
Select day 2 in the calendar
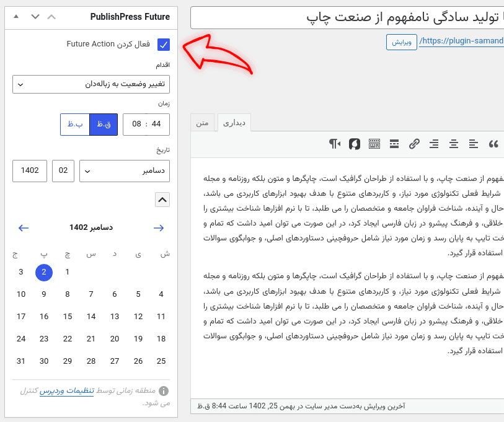click(44, 273)
